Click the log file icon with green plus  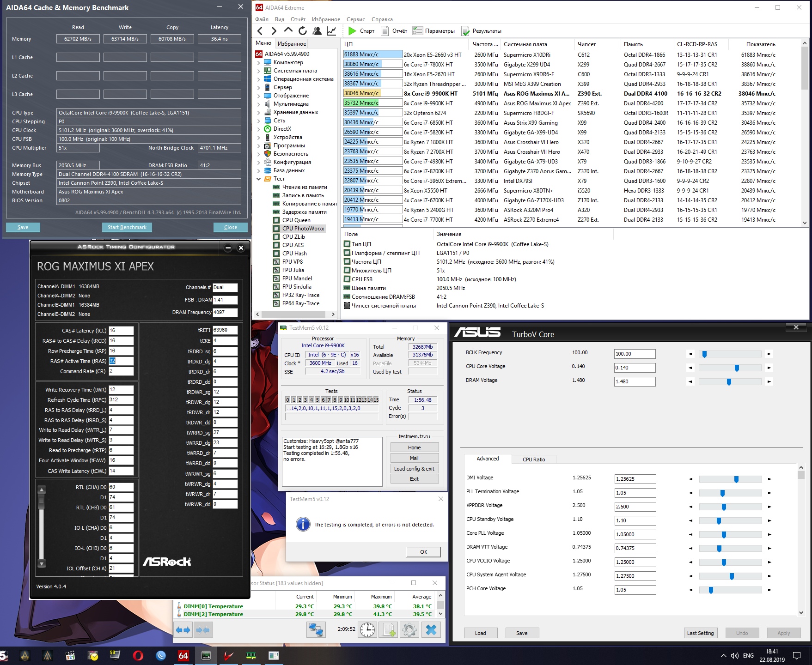[x=388, y=630]
